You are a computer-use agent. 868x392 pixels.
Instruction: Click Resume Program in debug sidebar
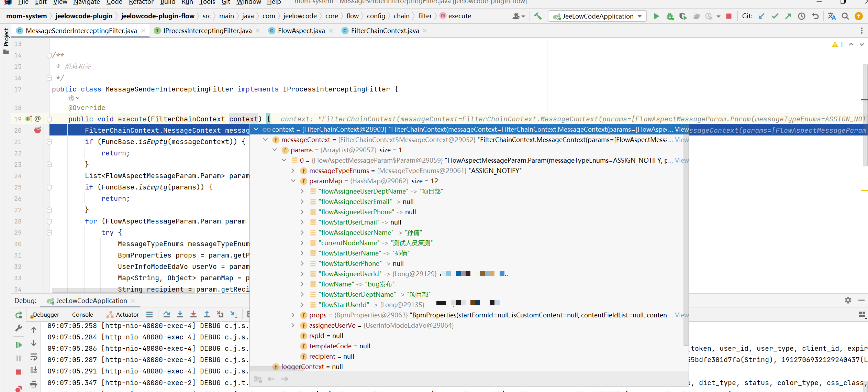point(19,345)
